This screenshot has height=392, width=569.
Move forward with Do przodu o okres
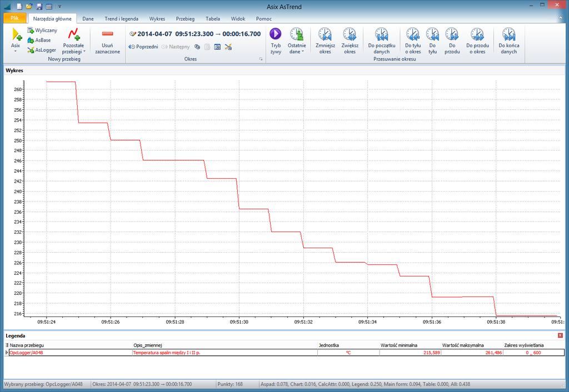pyautogui.click(x=477, y=41)
